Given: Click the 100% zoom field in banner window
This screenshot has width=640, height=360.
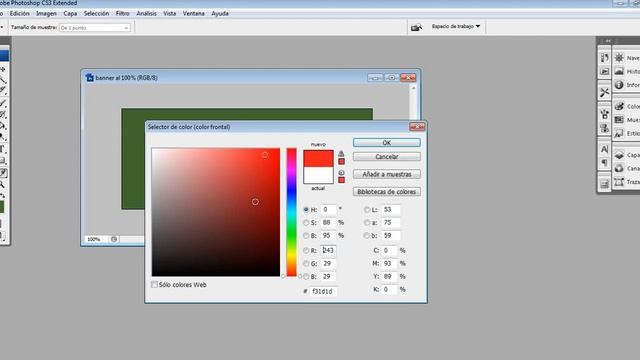Looking at the screenshot, I should point(95,239).
